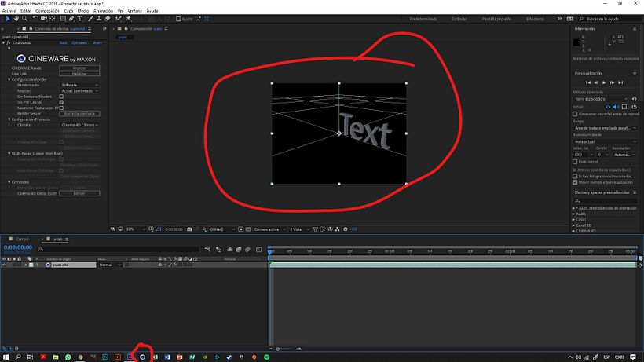Open Efectos y ajustes preestablecidos panel menu
The image size is (644, 362).
click(x=635, y=192)
